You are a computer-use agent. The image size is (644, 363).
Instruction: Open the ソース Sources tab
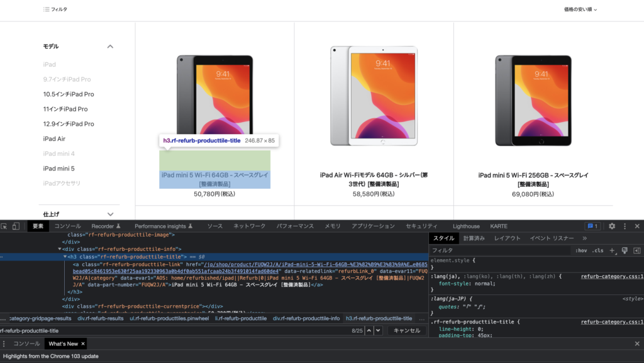[215, 226]
